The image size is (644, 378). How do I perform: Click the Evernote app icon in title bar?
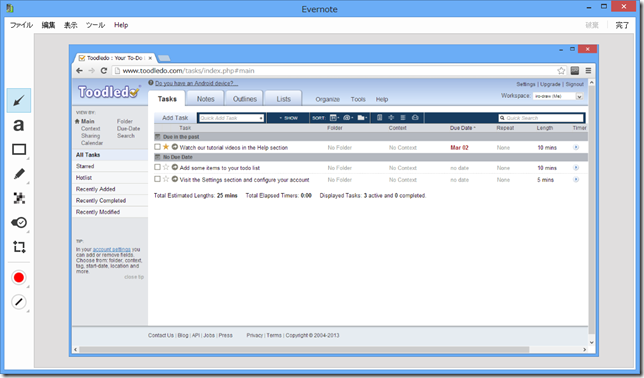(x=9, y=8)
